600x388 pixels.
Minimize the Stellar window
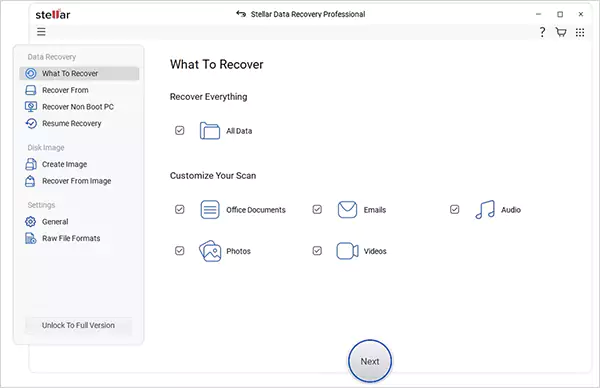click(538, 14)
